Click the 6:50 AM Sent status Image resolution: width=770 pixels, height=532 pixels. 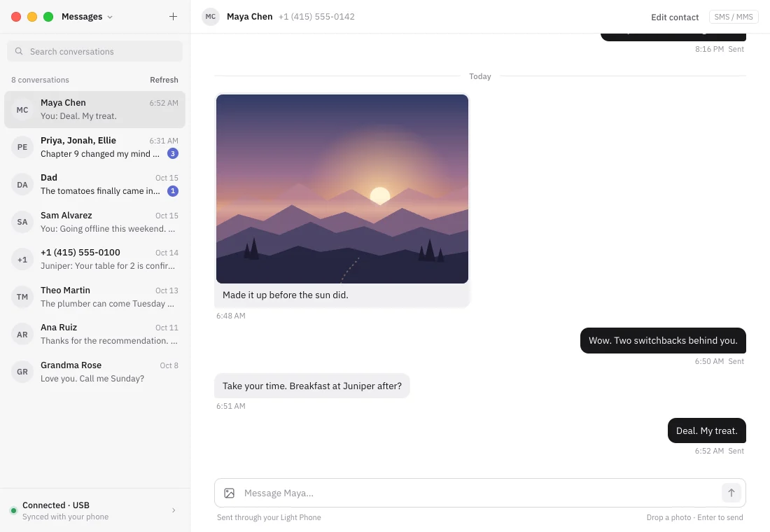pyautogui.click(x=720, y=361)
